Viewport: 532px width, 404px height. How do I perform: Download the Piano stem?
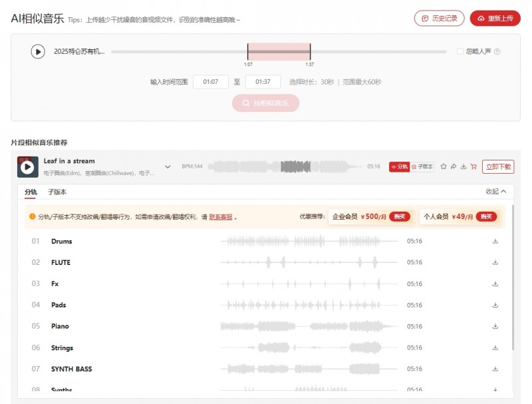coord(495,326)
